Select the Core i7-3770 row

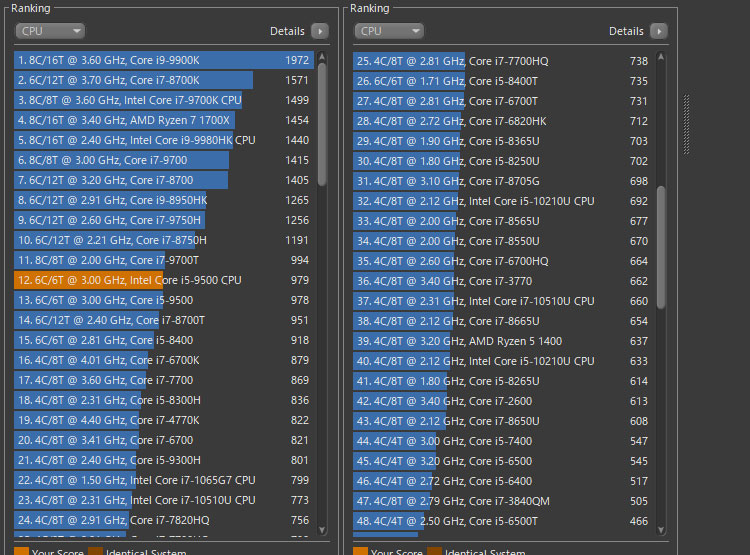pos(503,281)
